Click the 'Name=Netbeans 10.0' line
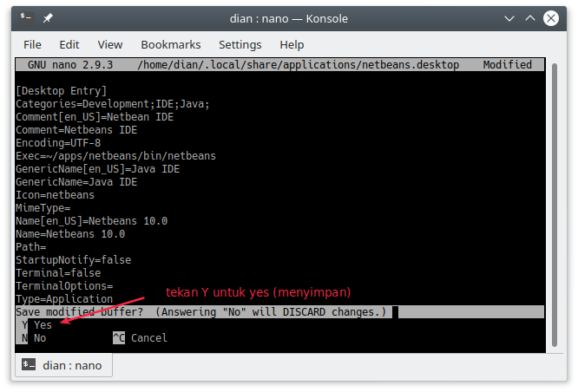The image size is (578, 392). click(70, 233)
